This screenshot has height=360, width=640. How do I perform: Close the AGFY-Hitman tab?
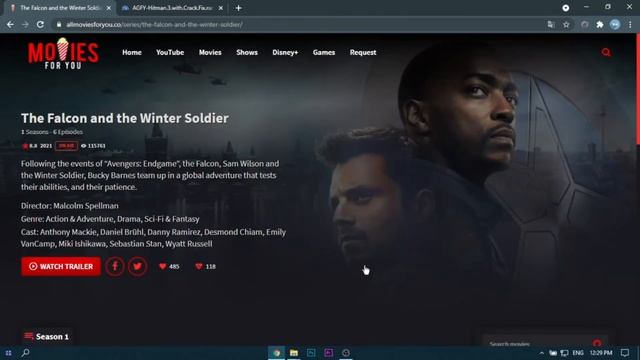pyautogui.click(x=221, y=8)
